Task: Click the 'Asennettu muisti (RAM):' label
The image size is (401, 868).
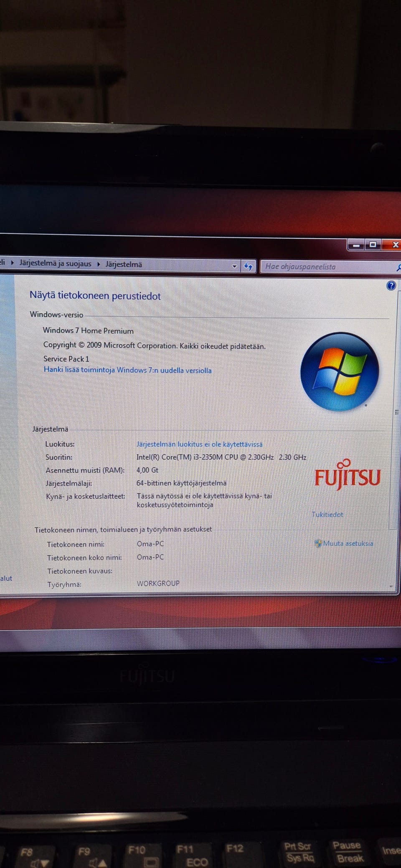Action: pos(85,470)
